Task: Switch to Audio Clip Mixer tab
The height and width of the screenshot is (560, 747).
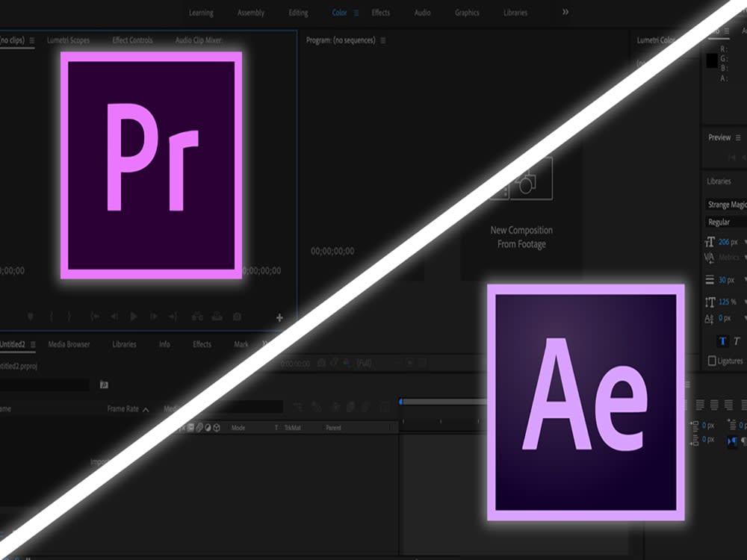Action: pyautogui.click(x=199, y=40)
